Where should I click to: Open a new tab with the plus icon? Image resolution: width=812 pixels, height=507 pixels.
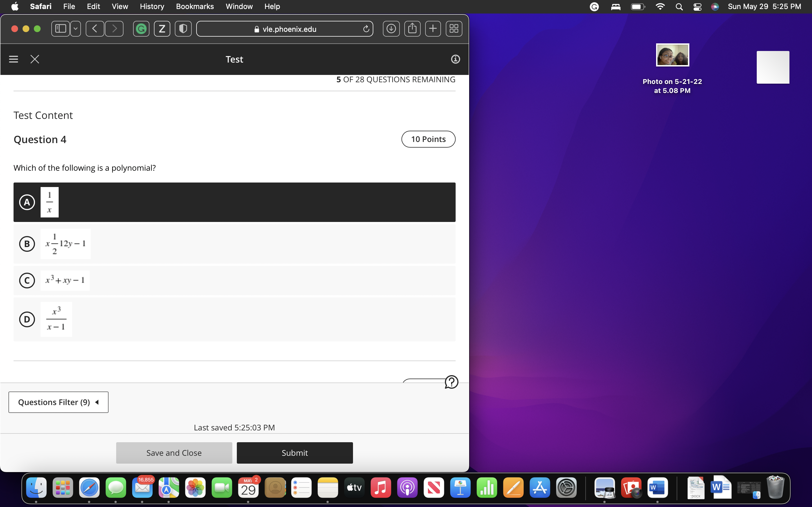(x=433, y=28)
